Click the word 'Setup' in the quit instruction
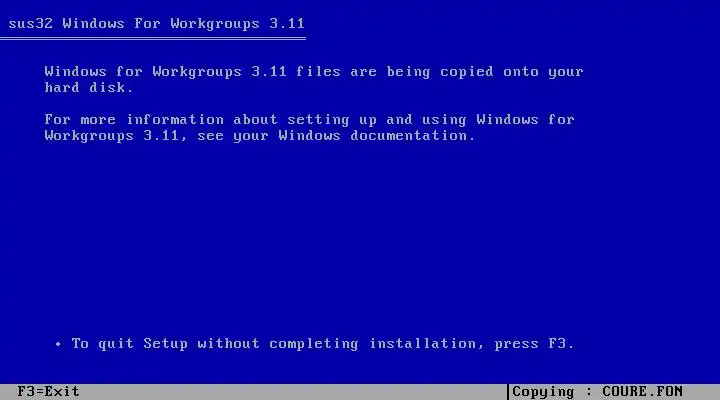720x400 pixels. click(x=165, y=344)
